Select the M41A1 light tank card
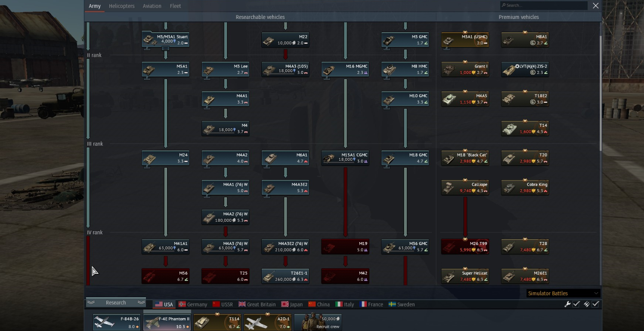The width and height of the screenshot is (644, 331). pos(165,247)
